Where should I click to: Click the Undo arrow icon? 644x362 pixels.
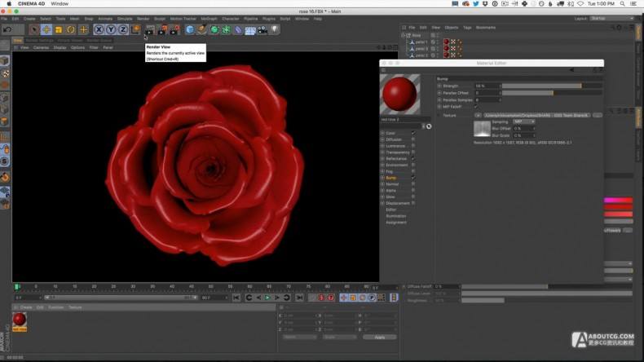[7, 29]
